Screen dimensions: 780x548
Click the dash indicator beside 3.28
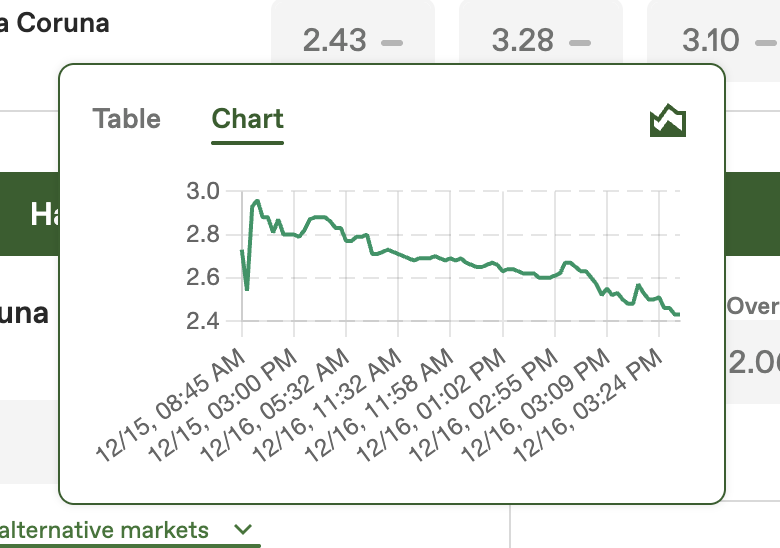[580, 43]
